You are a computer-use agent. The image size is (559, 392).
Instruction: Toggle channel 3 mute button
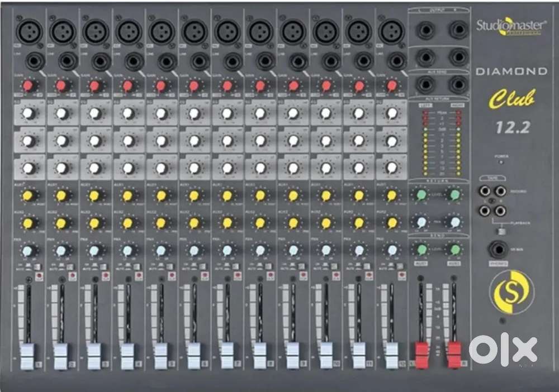(103, 267)
